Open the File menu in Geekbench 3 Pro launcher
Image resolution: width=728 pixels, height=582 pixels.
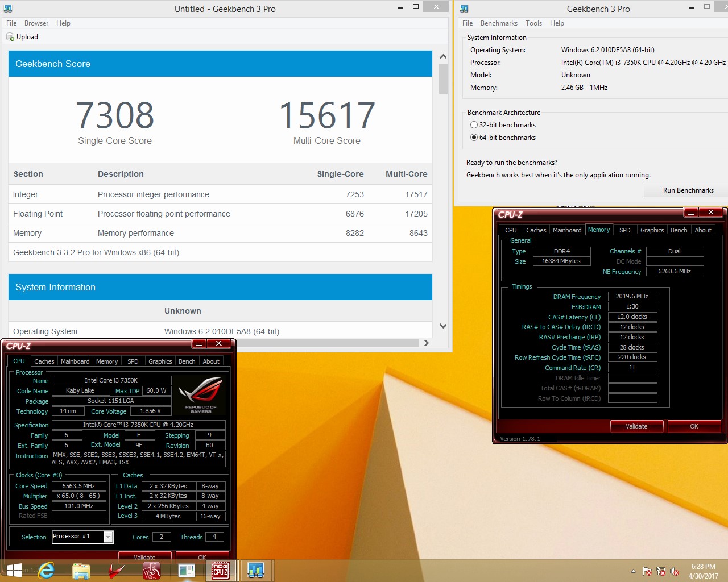point(468,23)
